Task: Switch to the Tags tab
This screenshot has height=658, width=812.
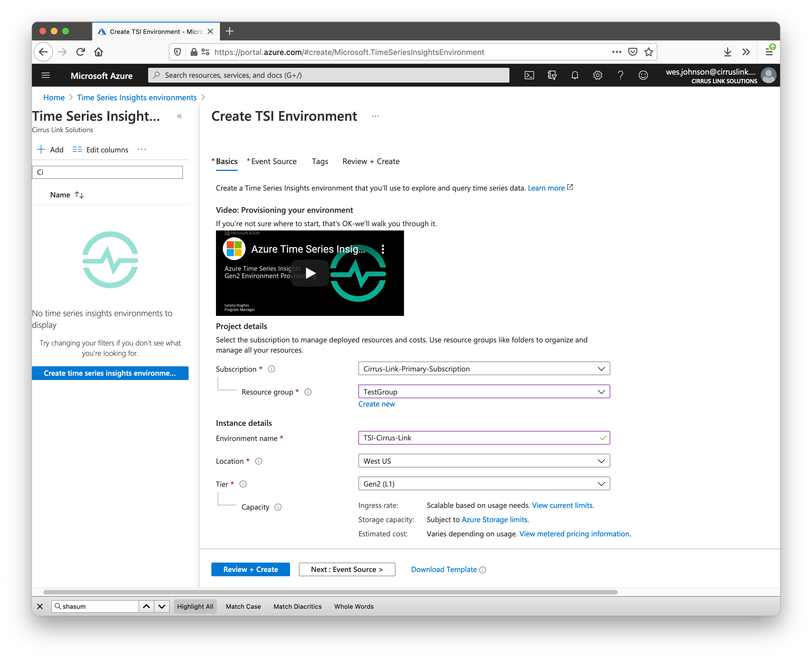Action: [x=320, y=162]
